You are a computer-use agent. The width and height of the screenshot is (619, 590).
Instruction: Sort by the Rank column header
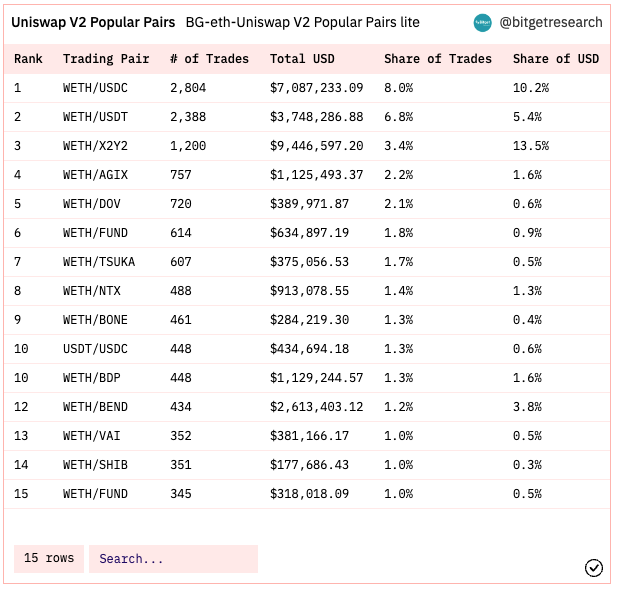coord(28,59)
